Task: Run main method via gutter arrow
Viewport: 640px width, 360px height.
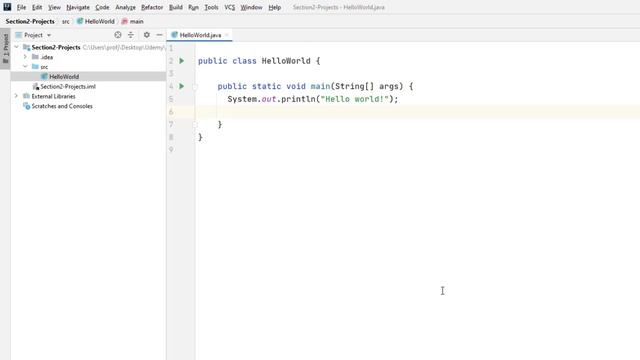Action: [182, 86]
